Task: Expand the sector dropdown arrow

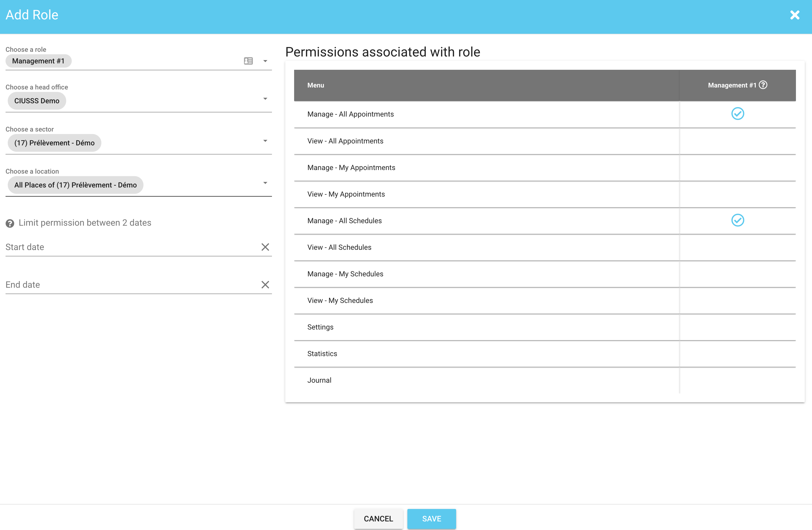Action: pos(265,141)
